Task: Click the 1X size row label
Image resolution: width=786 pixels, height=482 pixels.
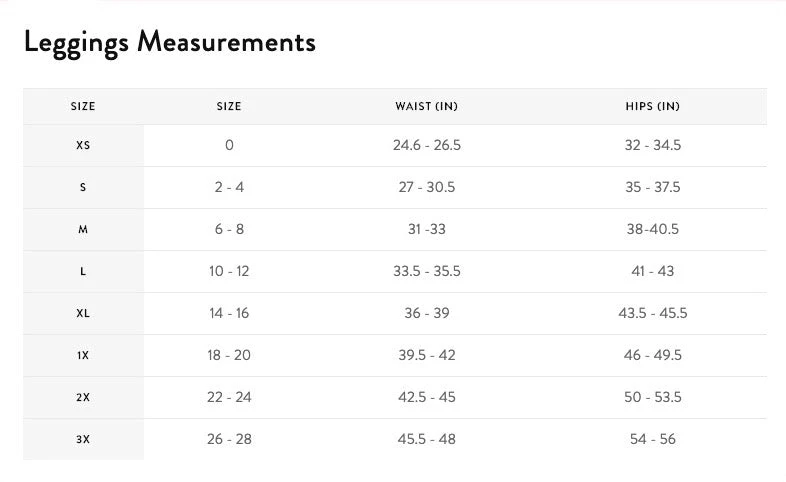Action: tap(83, 355)
